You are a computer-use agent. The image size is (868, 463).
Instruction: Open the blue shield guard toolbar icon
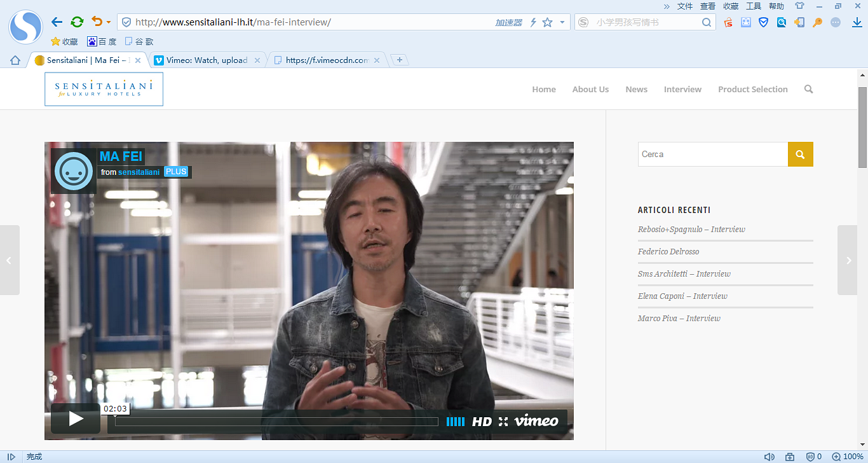pyautogui.click(x=764, y=22)
